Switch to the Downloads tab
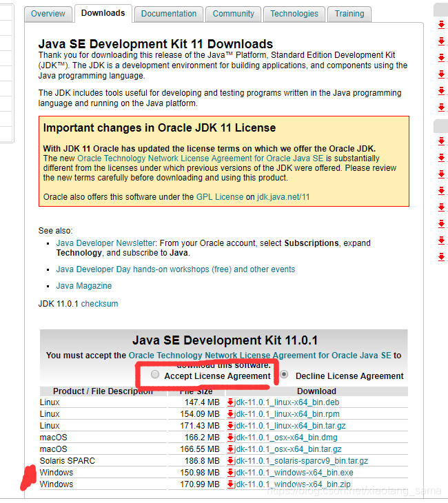 [x=103, y=13]
